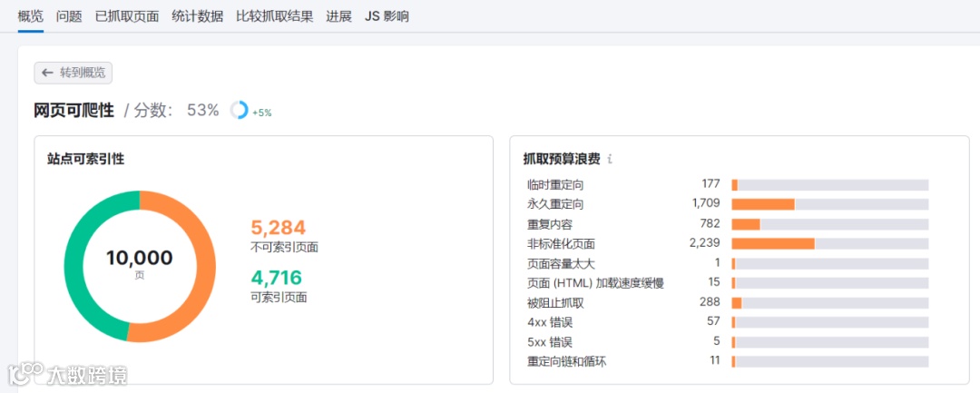The height and width of the screenshot is (393, 980).
Task: Click the 永久重定向 row label
Action: tap(555, 204)
